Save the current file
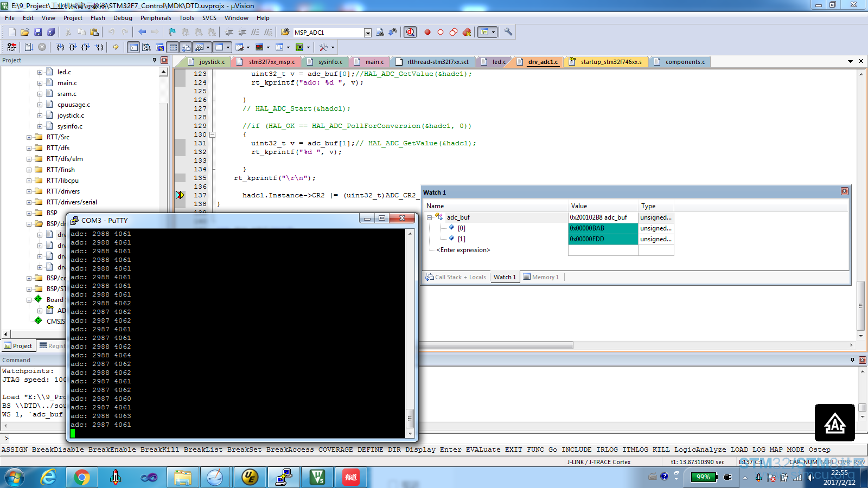This screenshot has width=868, height=488. click(x=38, y=32)
